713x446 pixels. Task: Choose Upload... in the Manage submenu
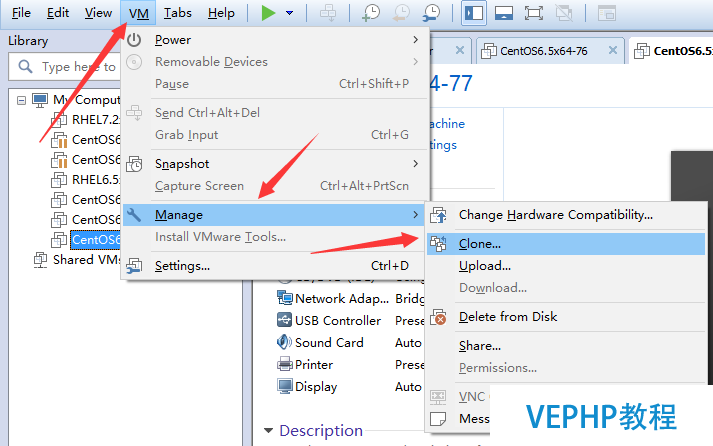[566, 266]
